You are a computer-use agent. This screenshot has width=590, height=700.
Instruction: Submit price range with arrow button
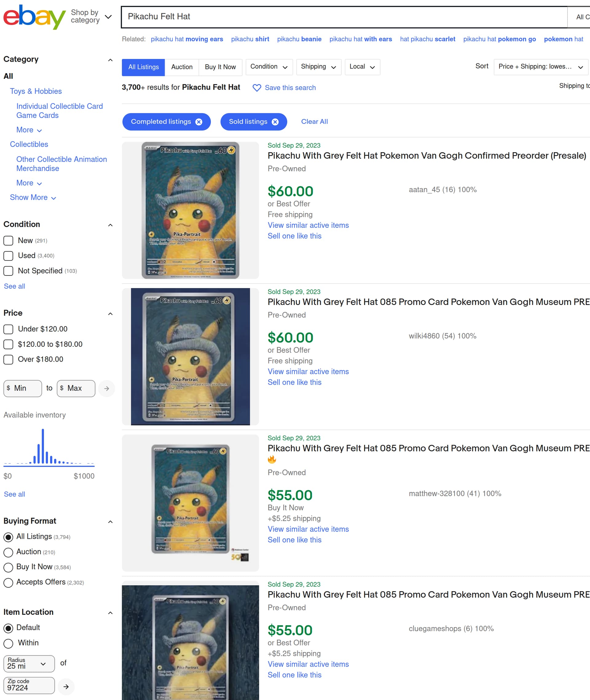[x=107, y=389]
